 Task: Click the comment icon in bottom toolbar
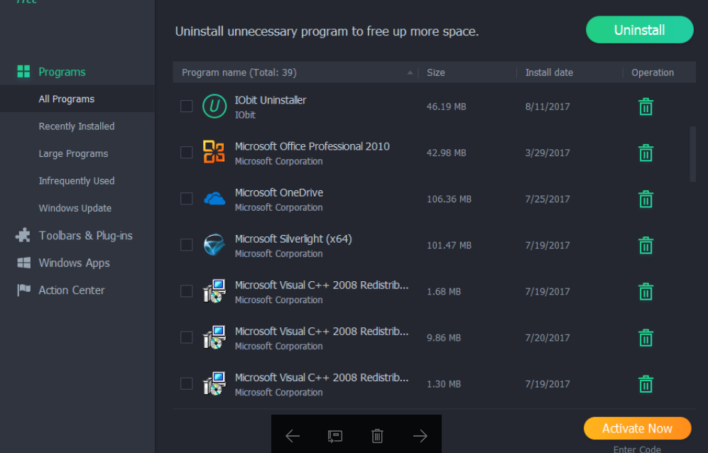(x=335, y=436)
